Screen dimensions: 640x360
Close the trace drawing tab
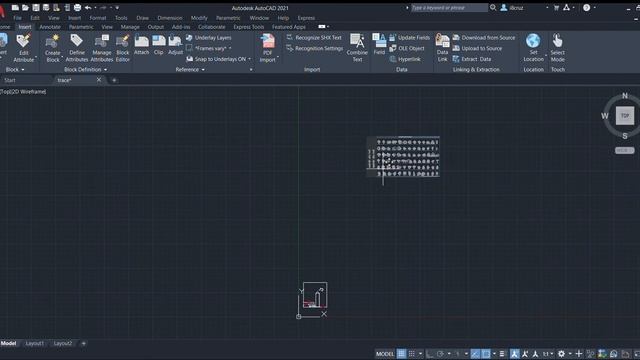point(99,80)
